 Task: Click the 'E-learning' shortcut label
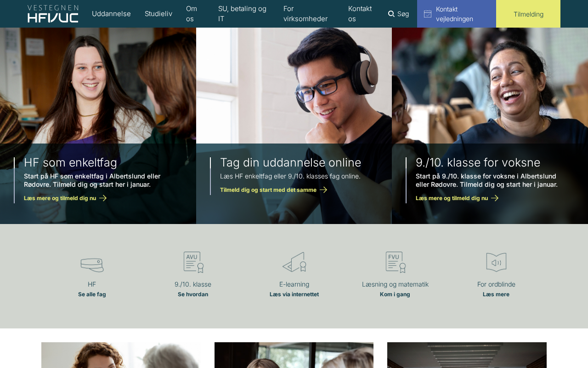click(x=294, y=284)
